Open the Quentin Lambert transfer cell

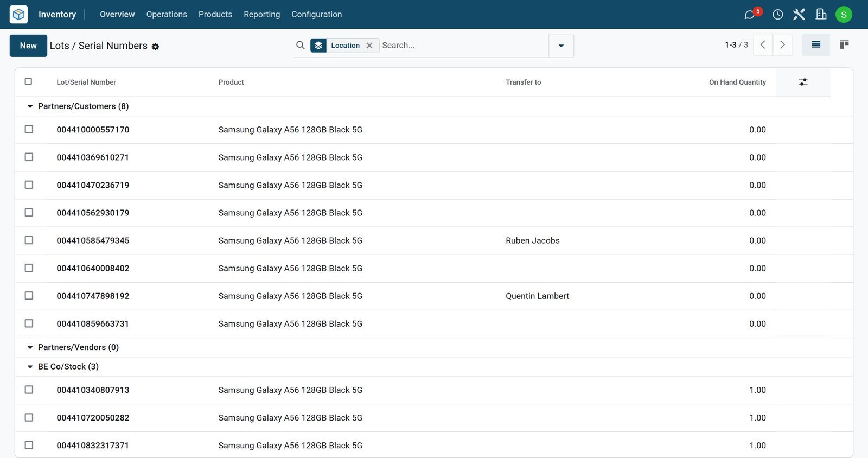click(x=538, y=296)
